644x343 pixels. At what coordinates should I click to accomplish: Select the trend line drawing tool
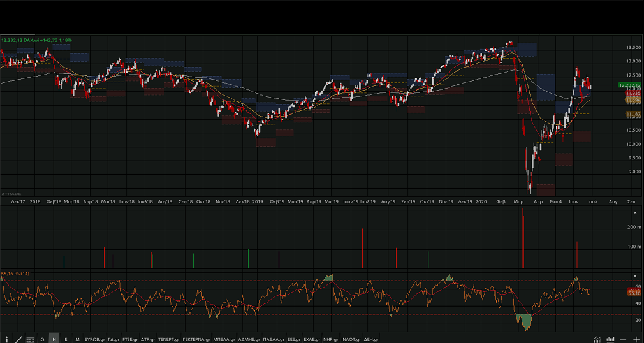coord(18,339)
